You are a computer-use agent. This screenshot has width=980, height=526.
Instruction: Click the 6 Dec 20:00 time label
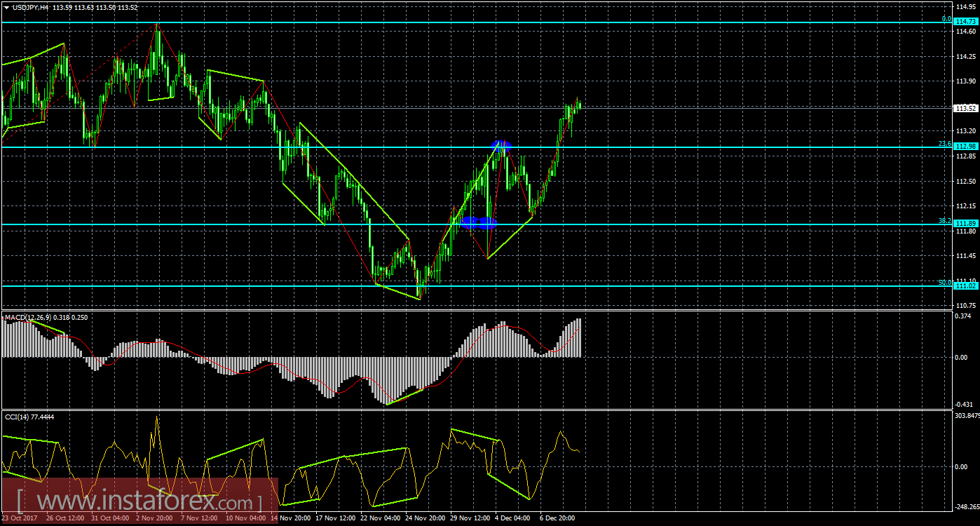point(557,518)
